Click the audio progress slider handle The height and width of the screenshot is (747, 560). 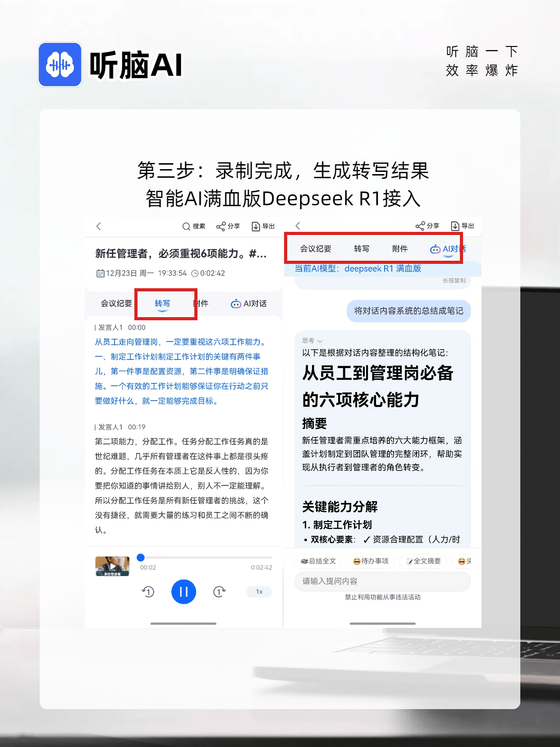(x=141, y=558)
